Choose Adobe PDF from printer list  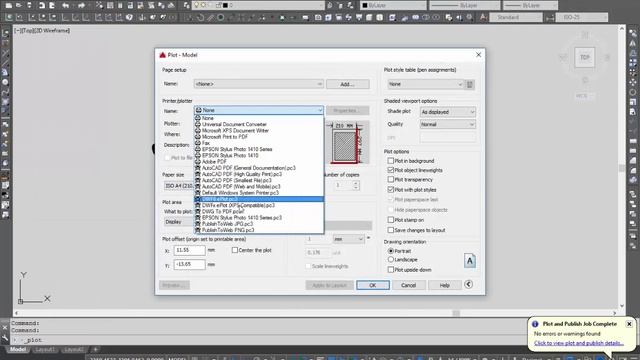click(x=214, y=162)
